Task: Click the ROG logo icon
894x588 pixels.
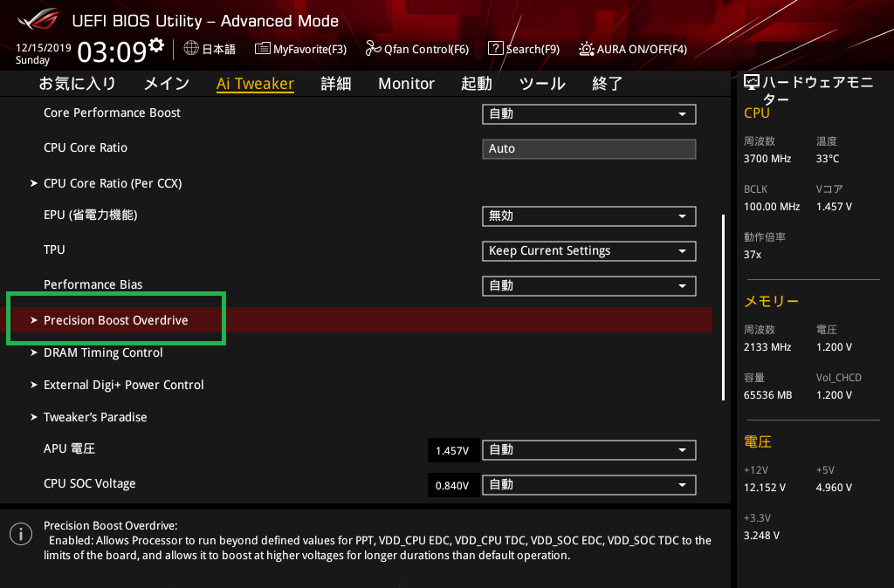Action: click(38, 19)
